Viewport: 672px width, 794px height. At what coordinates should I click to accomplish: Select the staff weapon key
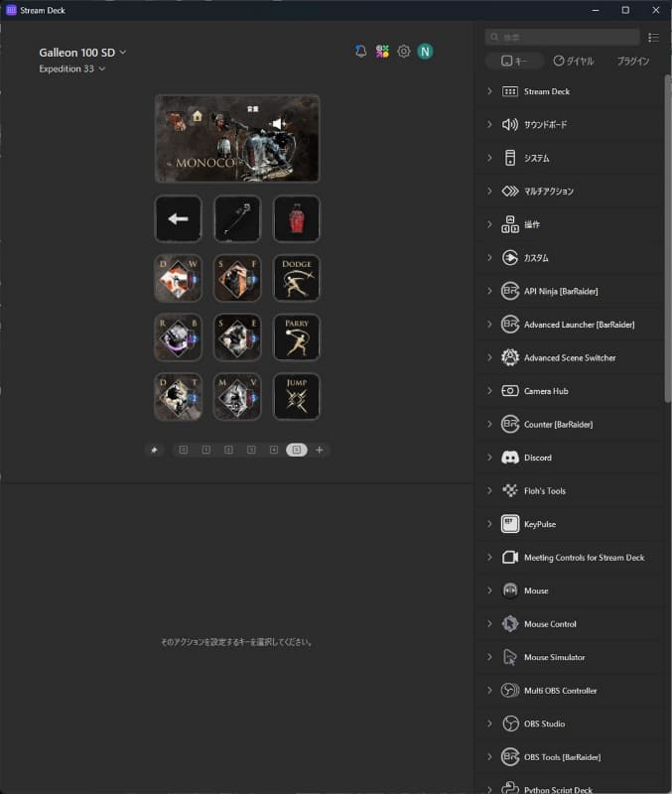(x=237, y=218)
